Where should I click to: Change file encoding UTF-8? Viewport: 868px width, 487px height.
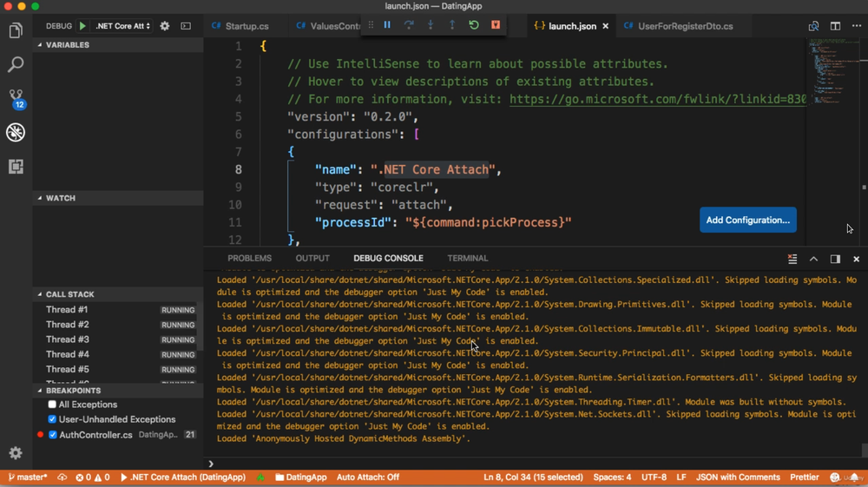click(x=654, y=477)
